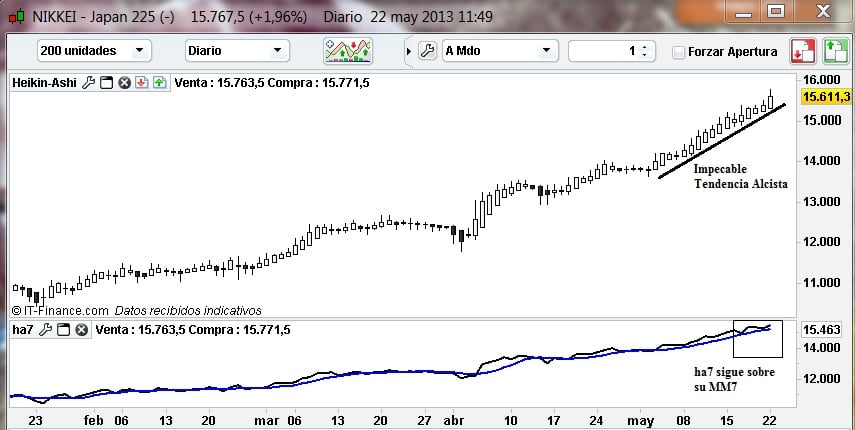855x430 pixels.
Task: Click the green up-arrow icon in Heikin-Ashi panel
Action: tap(159, 83)
